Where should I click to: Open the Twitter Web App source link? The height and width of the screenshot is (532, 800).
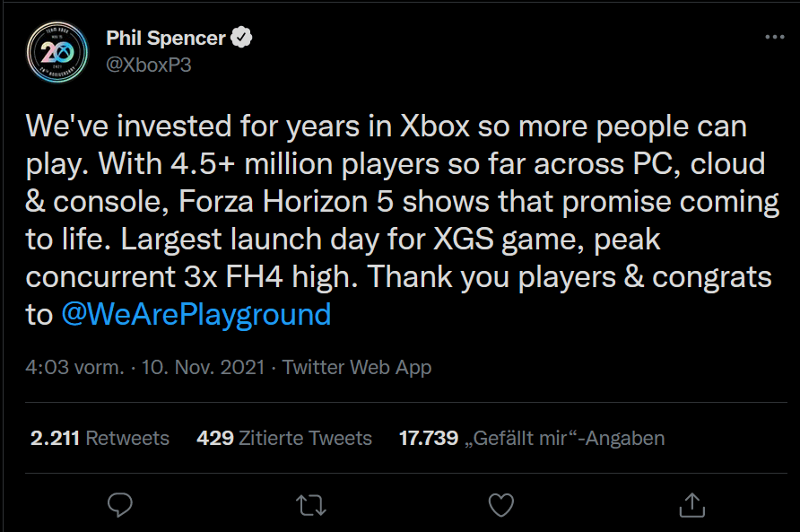(x=357, y=367)
